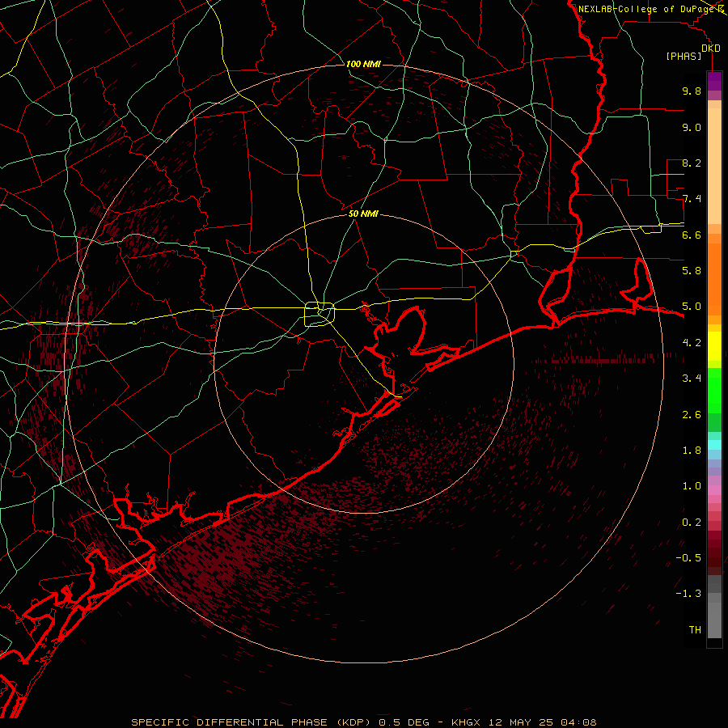728x728 pixels.
Task: Click the 7.4 value on color scale
Action: [x=692, y=199]
